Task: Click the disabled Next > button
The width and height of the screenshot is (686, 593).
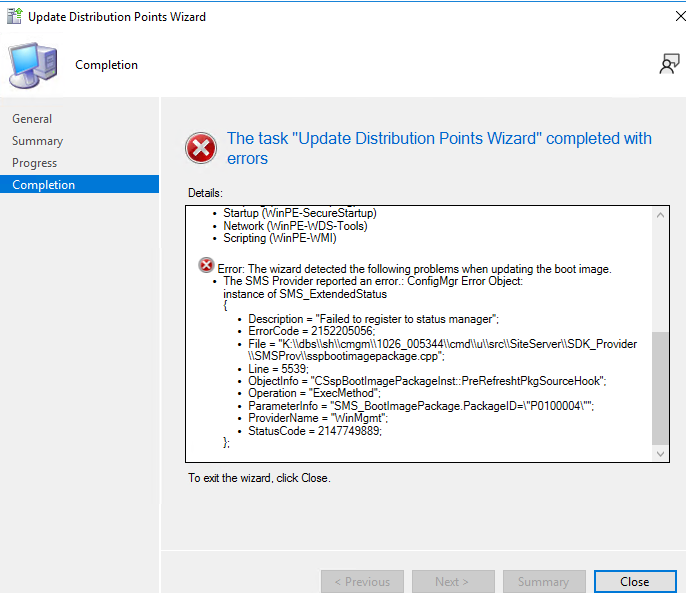Action: click(453, 582)
